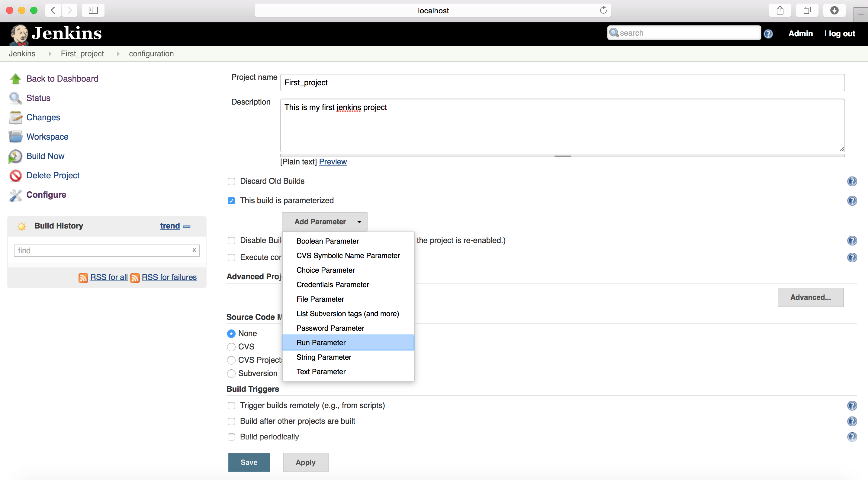Click the Advanced... button

(810, 297)
